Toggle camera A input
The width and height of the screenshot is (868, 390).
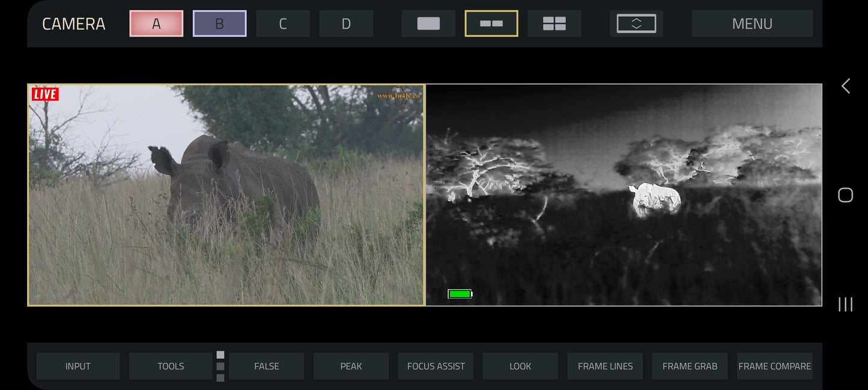tap(156, 23)
